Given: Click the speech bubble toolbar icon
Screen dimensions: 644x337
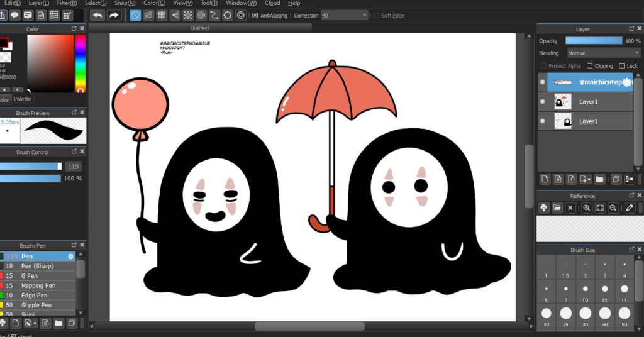Looking at the screenshot, I should [14, 16].
